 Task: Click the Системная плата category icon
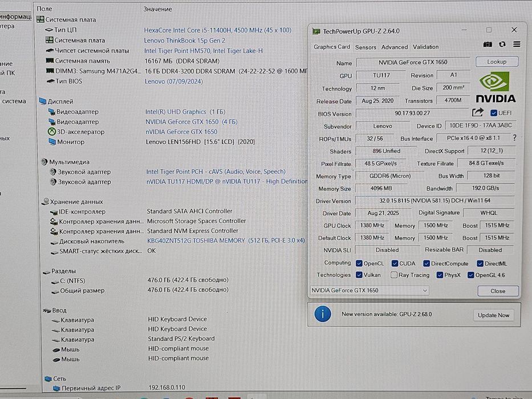coord(40,19)
